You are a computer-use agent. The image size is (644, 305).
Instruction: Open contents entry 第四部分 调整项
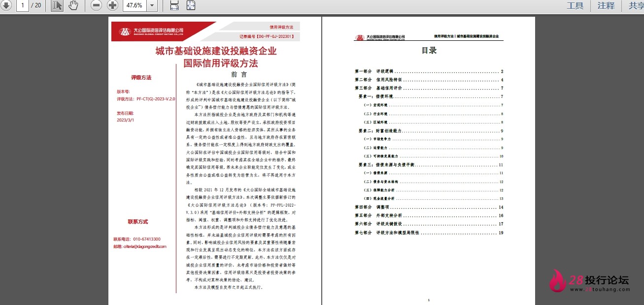click(x=429, y=207)
